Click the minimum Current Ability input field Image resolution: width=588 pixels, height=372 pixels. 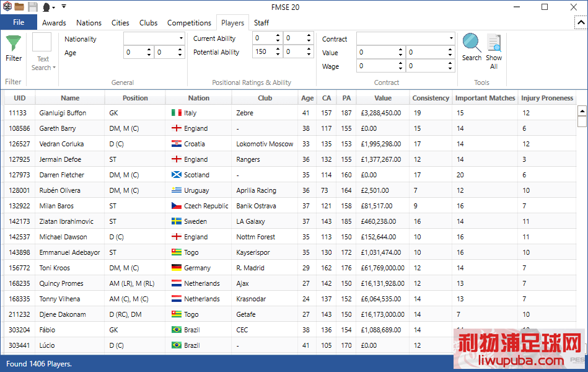pyautogui.click(x=264, y=38)
